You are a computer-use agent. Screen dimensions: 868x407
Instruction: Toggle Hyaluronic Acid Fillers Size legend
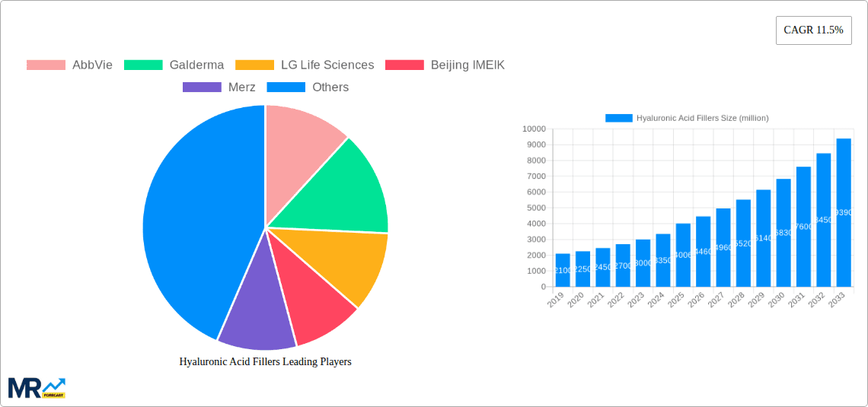click(x=686, y=118)
